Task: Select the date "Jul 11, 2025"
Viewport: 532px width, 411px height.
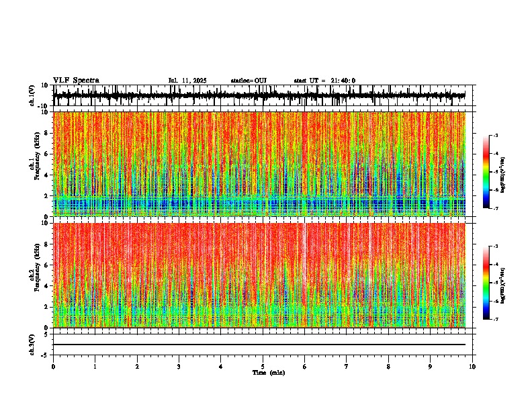Action: tap(187, 81)
